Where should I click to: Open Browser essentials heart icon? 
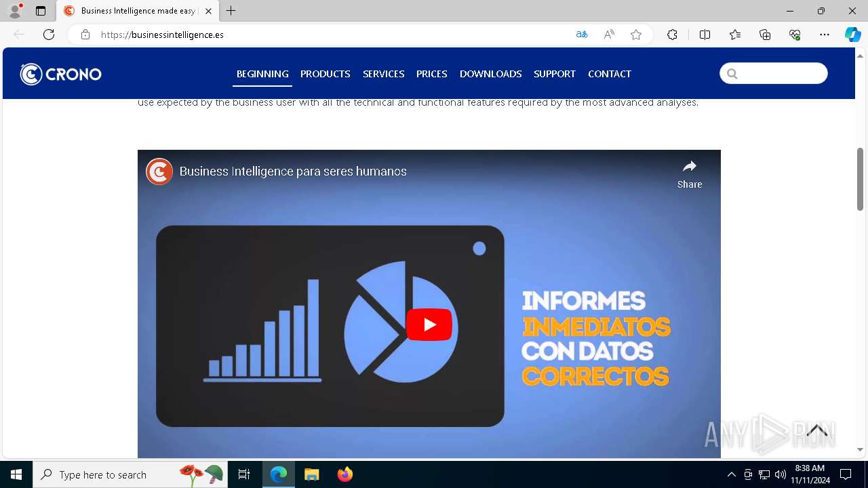795,35
